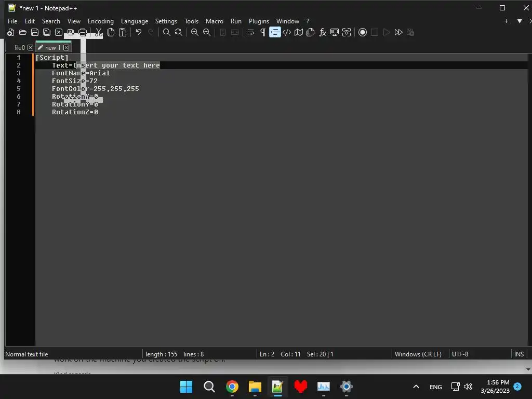Close the new 1 tab
The height and width of the screenshot is (399, 532).
(x=66, y=47)
